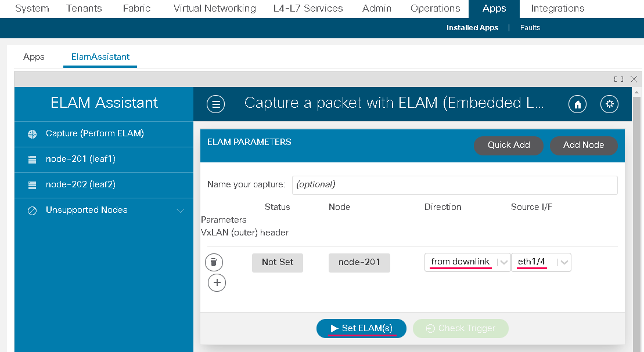Click the Check Trigger button
This screenshot has width=644, height=352.
click(461, 329)
